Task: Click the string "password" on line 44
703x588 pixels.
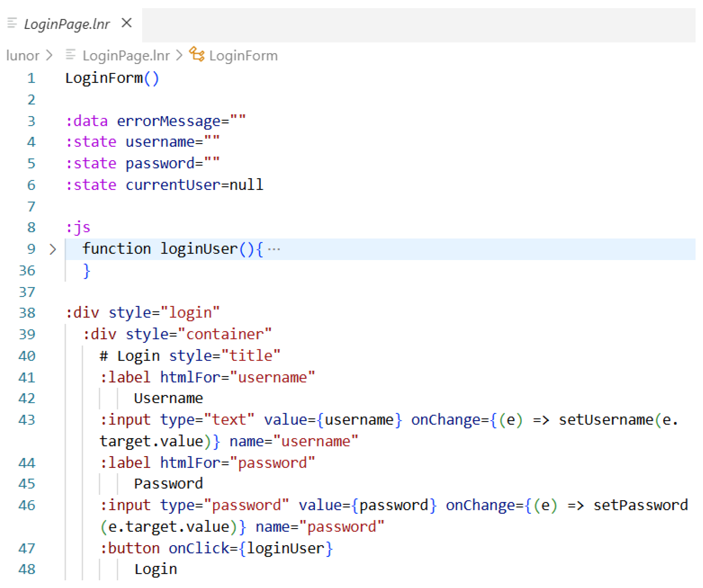Action: 273,463
